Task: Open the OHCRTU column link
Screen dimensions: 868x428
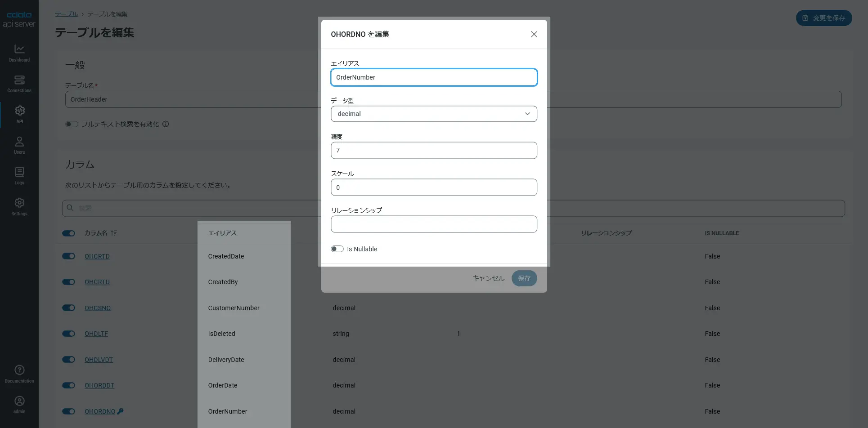Action: coord(97,282)
